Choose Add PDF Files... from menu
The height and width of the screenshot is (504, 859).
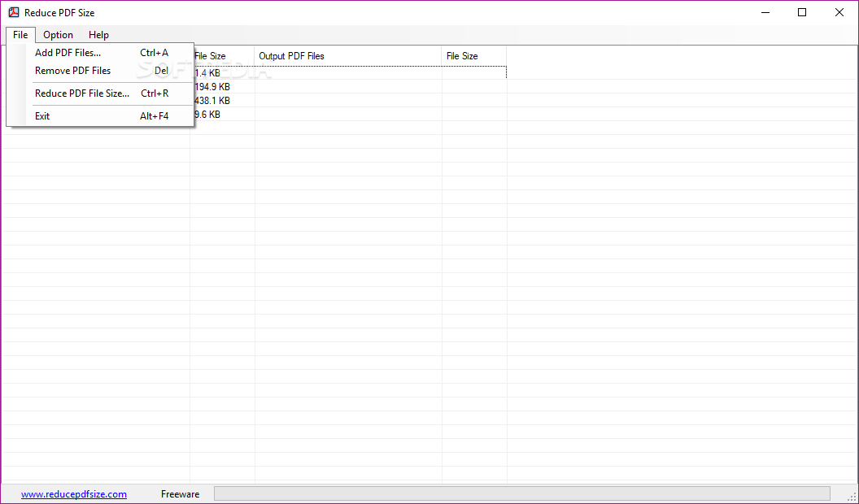coord(102,53)
